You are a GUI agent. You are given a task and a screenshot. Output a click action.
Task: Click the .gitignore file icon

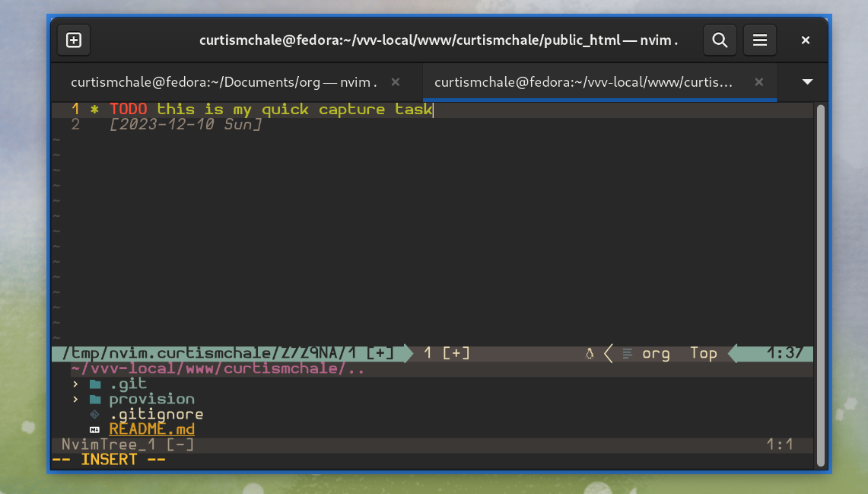coord(95,415)
